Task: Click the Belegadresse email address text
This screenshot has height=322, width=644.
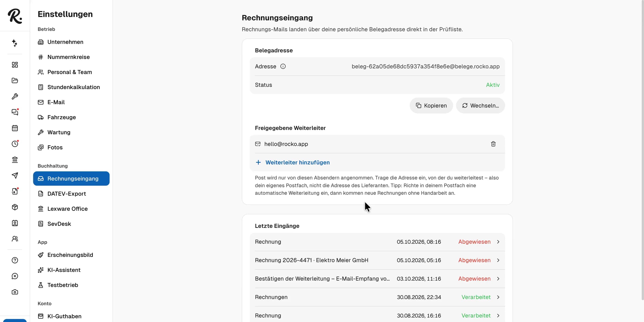Action: pos(425,66)
